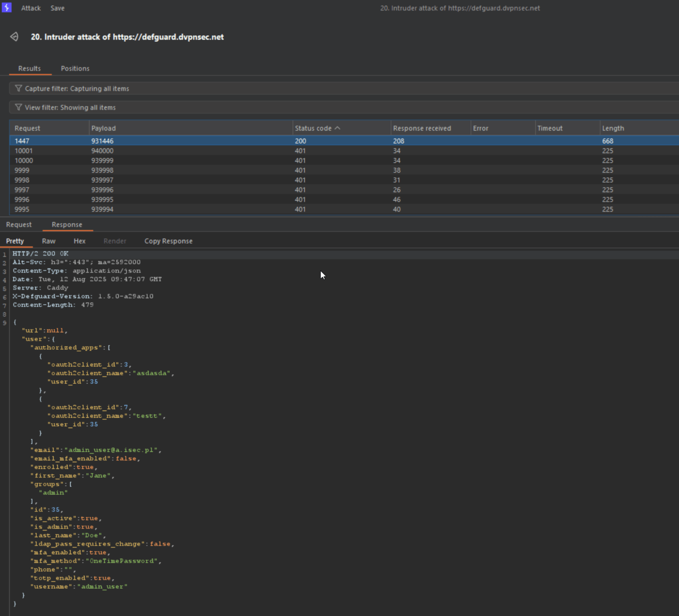This screenshot has height=616, width=679.
Task: Click the Capture filter funnel icon
Action: click(18, 88)
